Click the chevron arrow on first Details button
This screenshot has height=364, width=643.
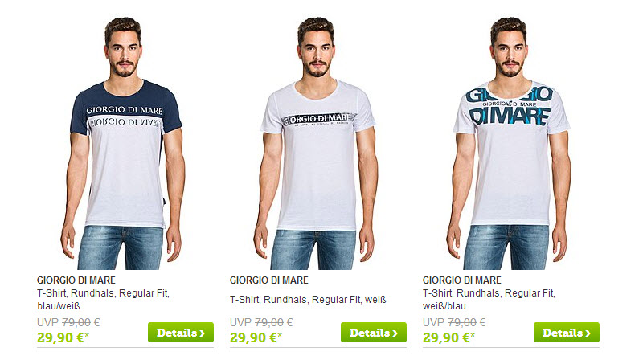(x=203, y=333)
